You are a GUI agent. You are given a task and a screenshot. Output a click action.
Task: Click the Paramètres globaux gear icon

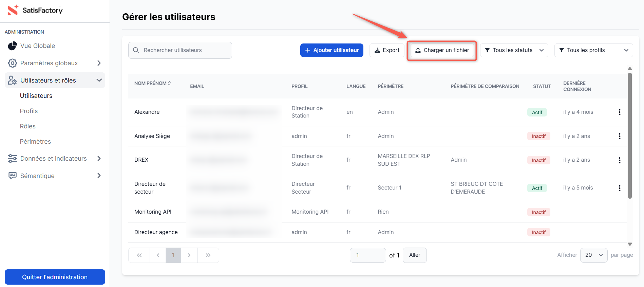click(13, 63)
